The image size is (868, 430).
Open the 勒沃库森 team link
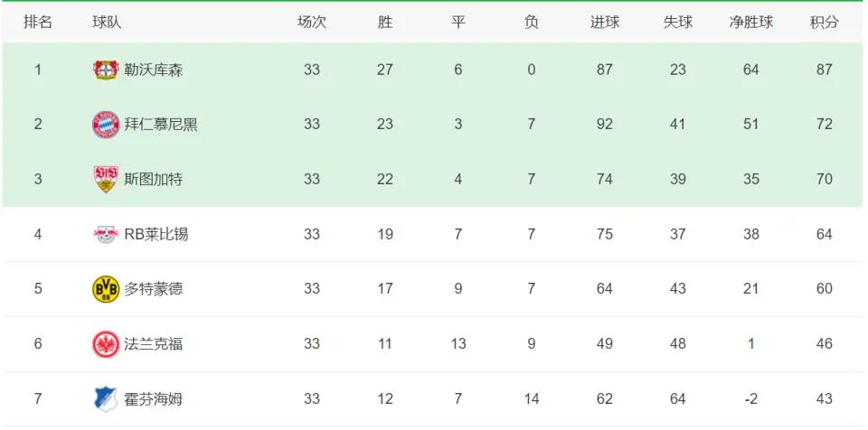(x=154, y=70)
